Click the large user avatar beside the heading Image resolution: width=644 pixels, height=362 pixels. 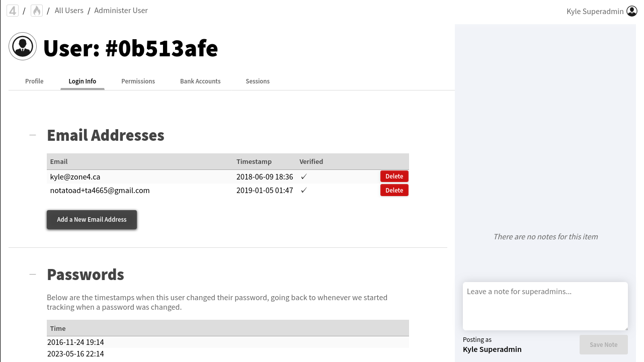pos(23,46)
